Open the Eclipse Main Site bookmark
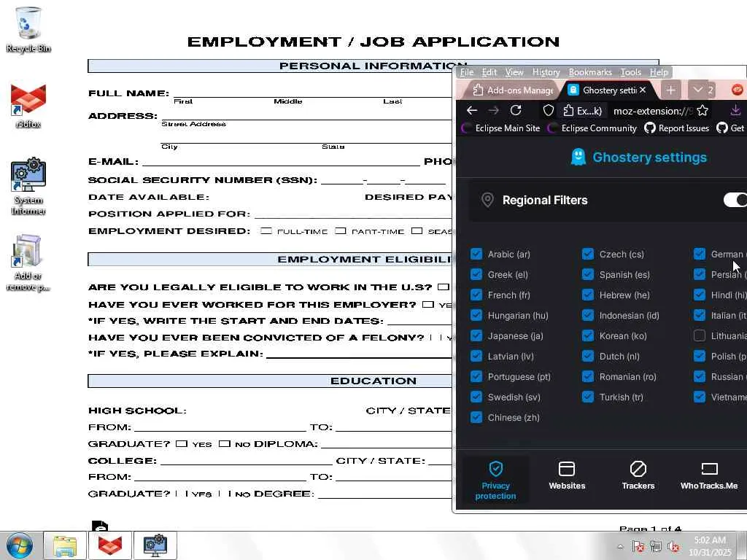747x560 pixels. pyautogui.click(x=501, y=128)
